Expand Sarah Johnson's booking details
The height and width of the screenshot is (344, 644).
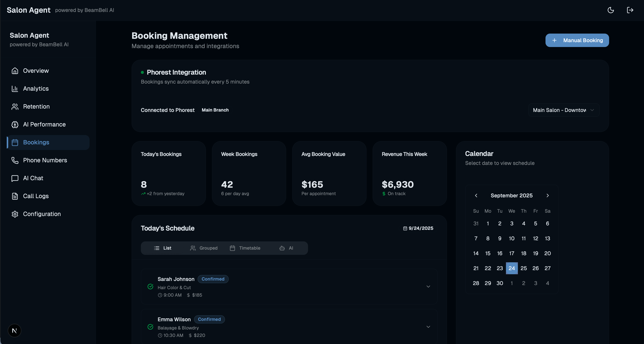click(x=429, y=287)
